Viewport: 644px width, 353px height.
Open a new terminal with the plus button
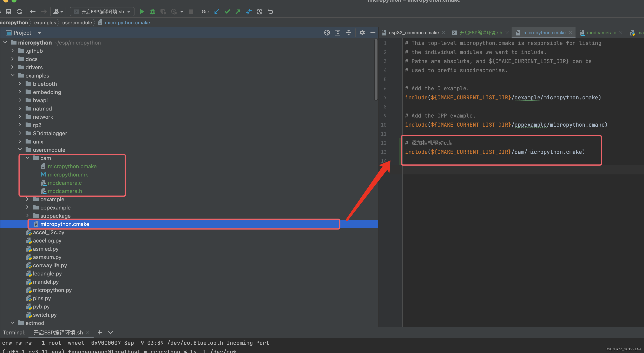pos(99,333)
